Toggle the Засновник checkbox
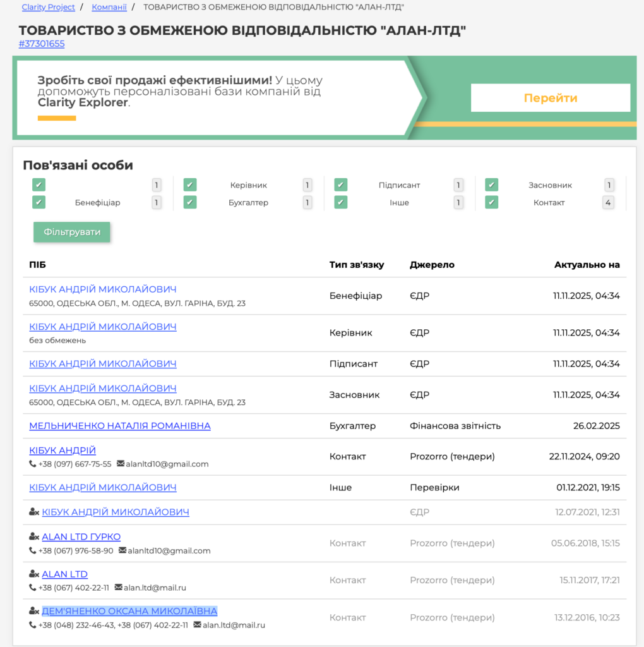Viewport: 644px width, 647px height. tap(492, 185)
